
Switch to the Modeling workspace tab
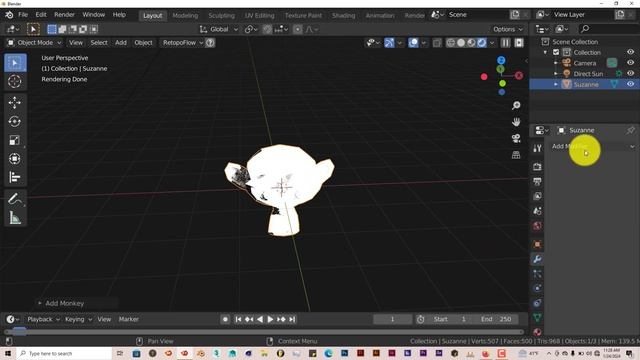click(185, 16)
